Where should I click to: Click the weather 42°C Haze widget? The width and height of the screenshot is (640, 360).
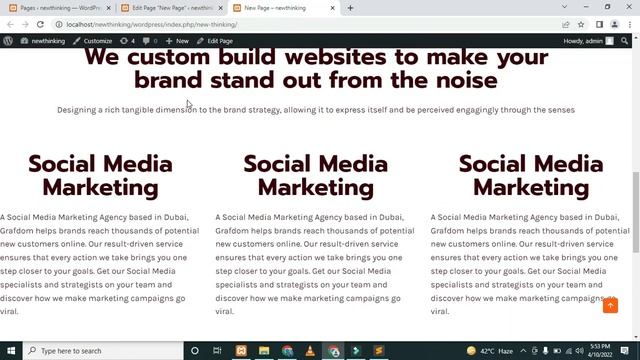[x=490, y=351]
